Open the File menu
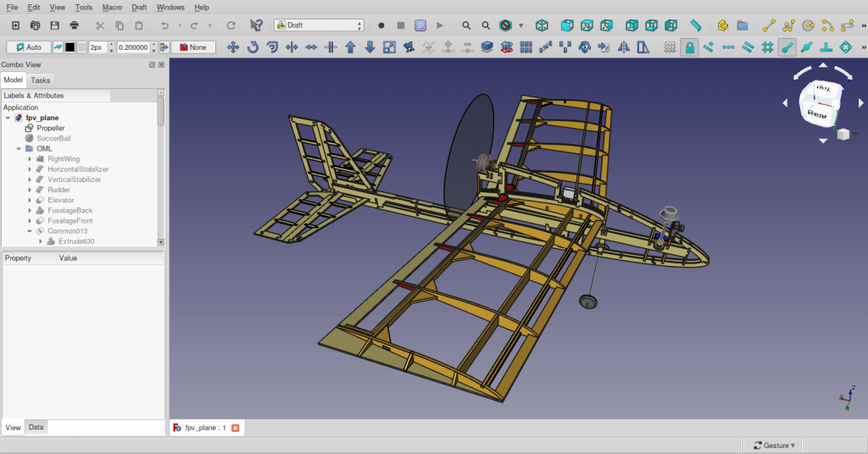This screenshot has width=868, height=454. (12, 7)
